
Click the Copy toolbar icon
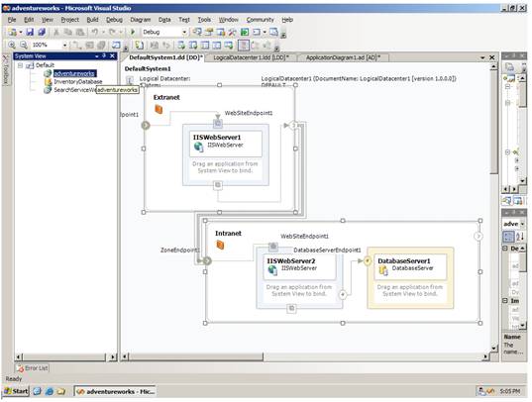pos(68,33)
